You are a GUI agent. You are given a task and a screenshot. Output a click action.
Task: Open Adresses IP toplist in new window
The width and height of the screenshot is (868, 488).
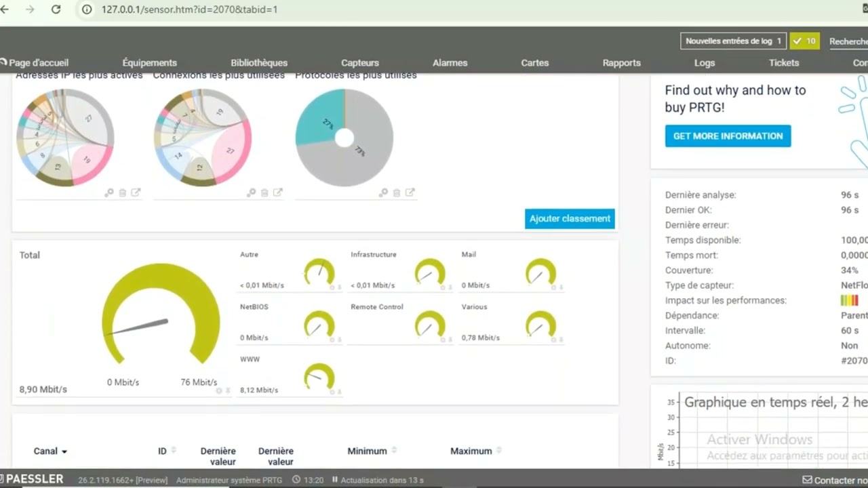(x=136, y=193)
